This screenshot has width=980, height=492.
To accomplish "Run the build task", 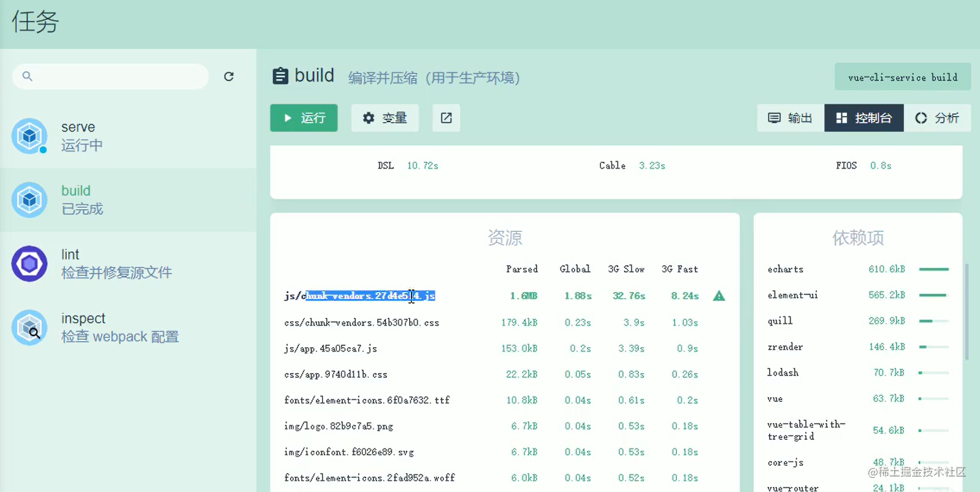I will 304,118.
